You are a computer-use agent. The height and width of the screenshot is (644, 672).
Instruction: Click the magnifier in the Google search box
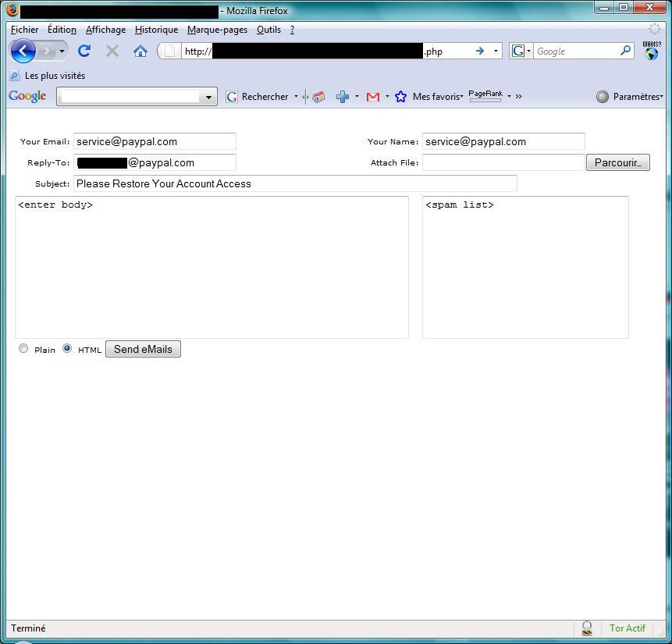[625, 51]
